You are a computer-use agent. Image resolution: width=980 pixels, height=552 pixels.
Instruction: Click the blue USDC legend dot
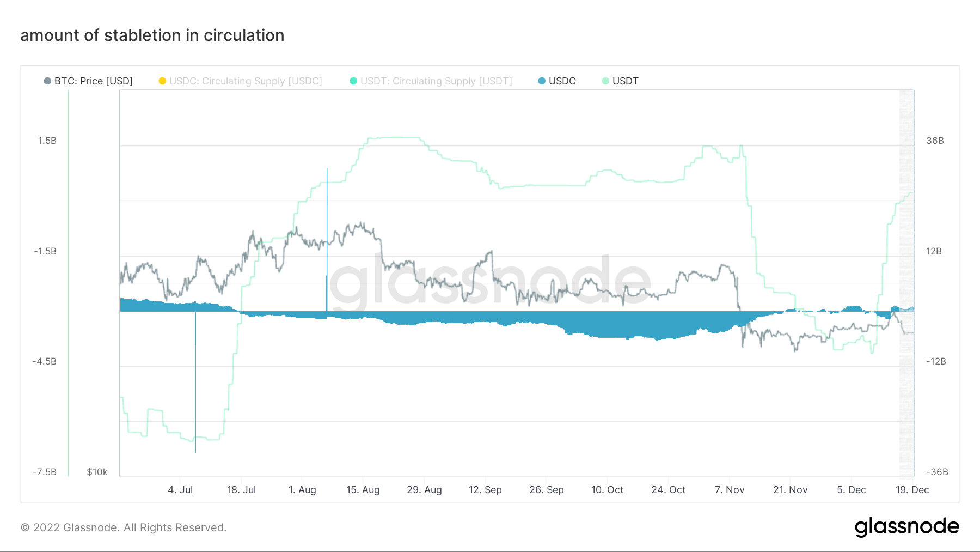542,81
